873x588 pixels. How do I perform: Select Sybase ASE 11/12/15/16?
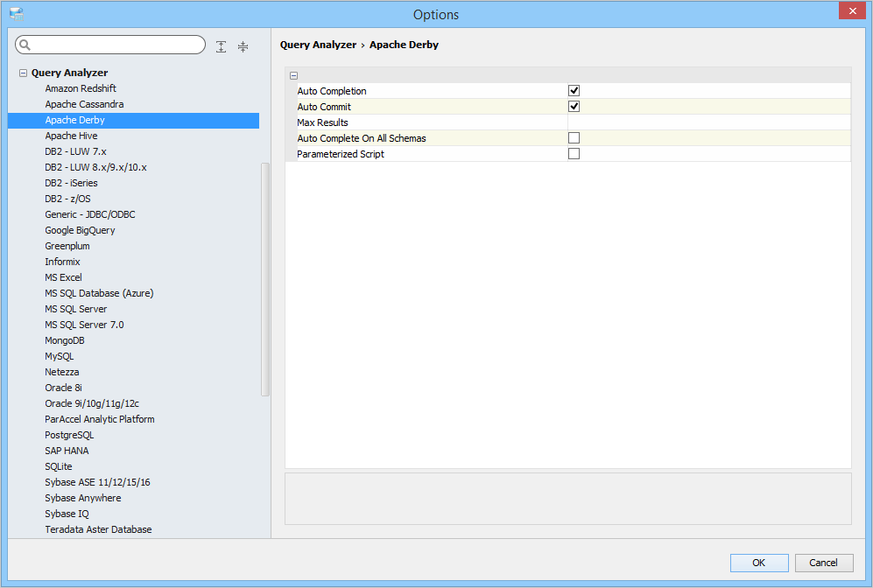point(97,482)
